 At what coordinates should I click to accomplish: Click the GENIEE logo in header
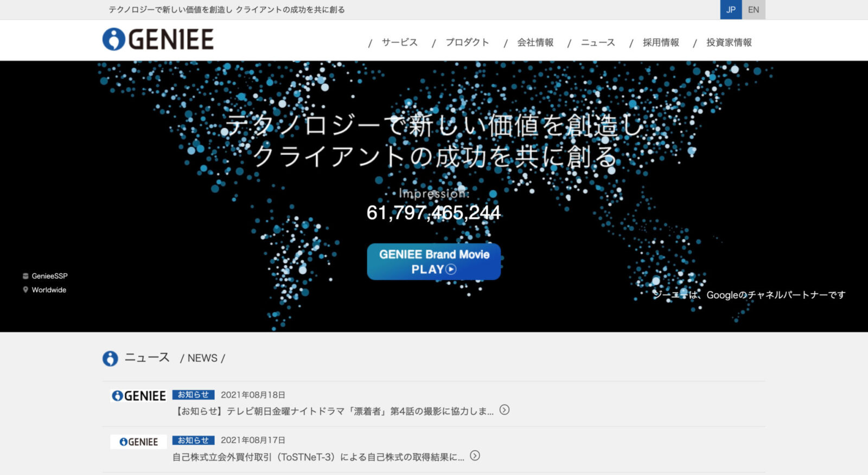[158, 40]
